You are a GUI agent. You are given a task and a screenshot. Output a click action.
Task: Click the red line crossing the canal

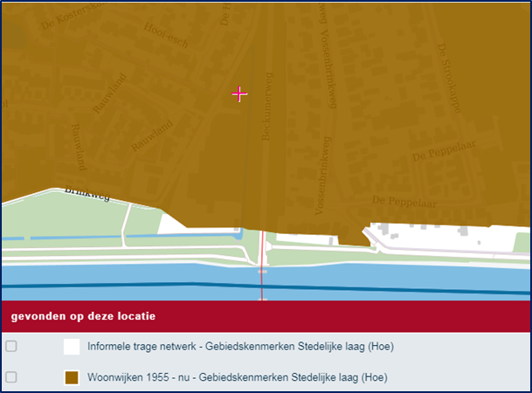pyautogui.click(x=261, y=265)
